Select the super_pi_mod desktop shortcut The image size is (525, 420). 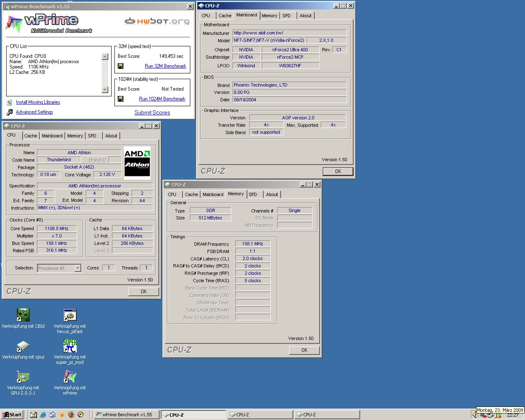pos(70,352)
